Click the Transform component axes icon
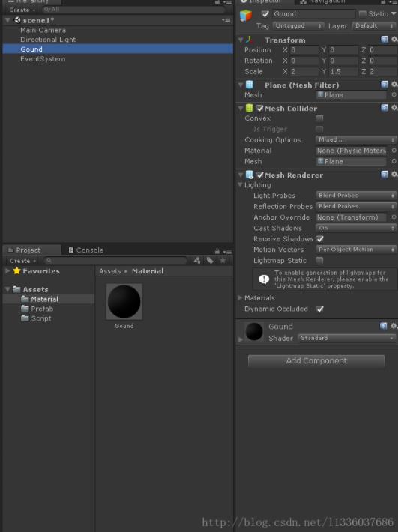Viewport: 398px width, 532px height. 250,40
